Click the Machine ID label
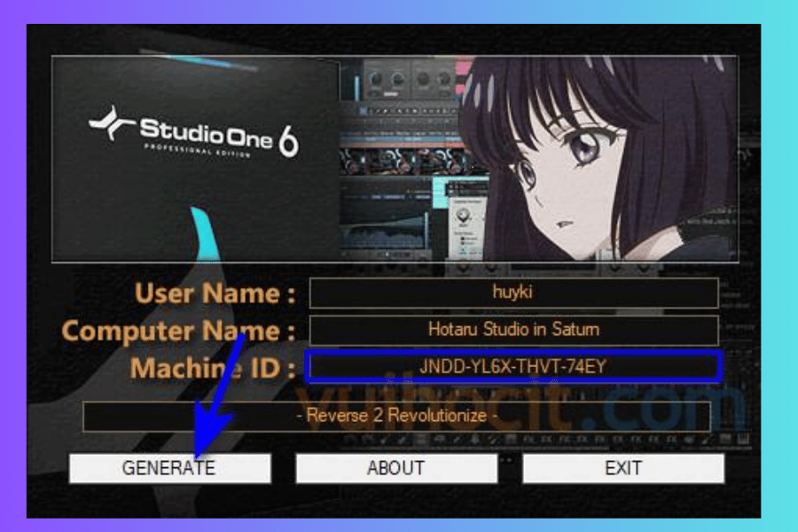 point(213,367)
